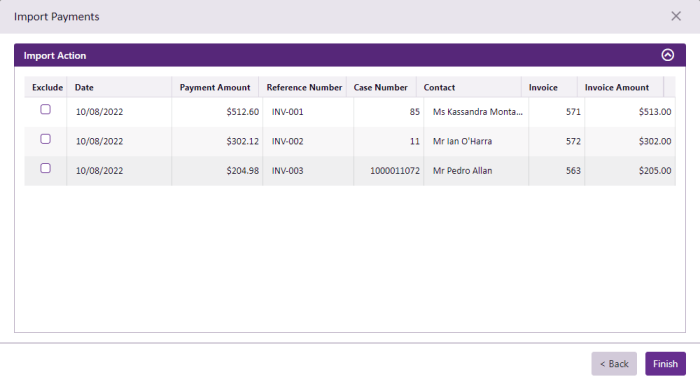Go back with the Back button
Viewport: 700px width, 384px height.
point(614,363)
